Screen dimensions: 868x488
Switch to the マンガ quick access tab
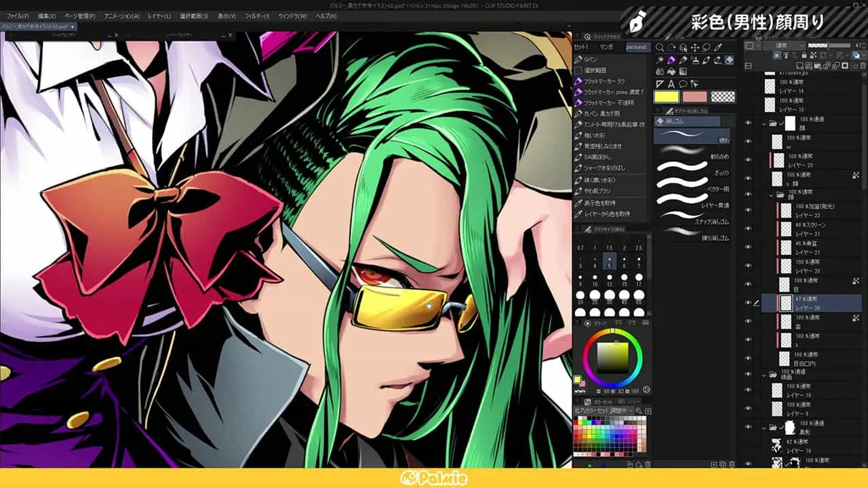coord(606,47)
